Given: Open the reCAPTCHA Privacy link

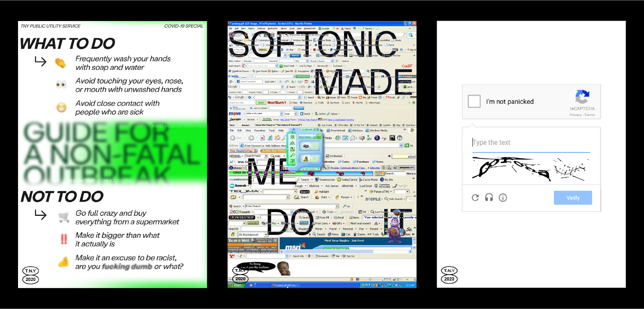Looking at the screenshot, I should click(575, 115).
